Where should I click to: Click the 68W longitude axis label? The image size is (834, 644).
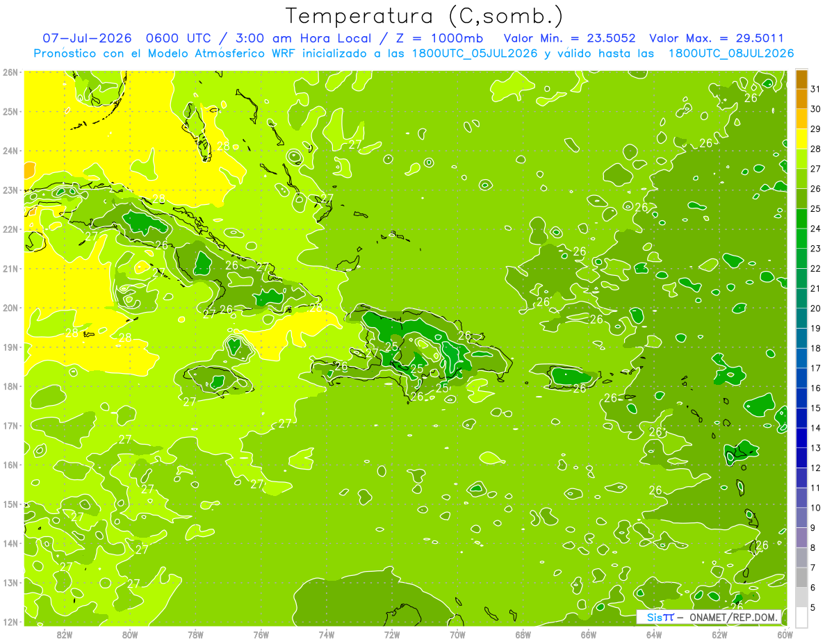pyautogui.click(x=523, y=634)
